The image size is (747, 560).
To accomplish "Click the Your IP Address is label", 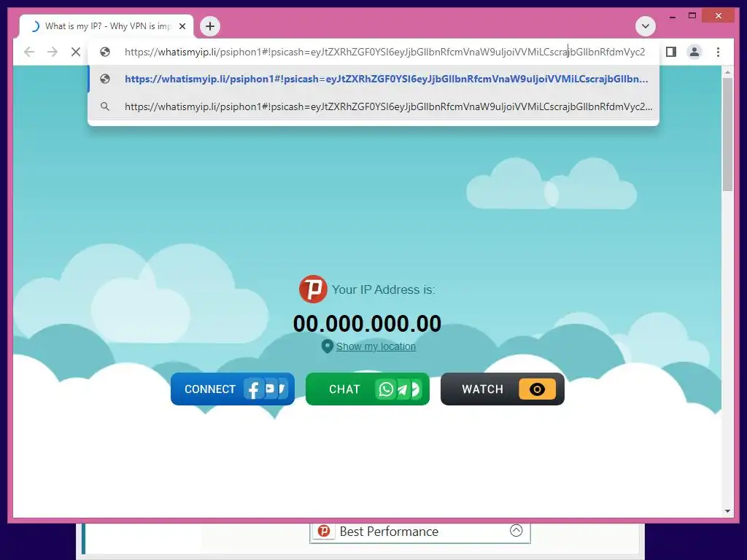I will click(x=383, y=289).
